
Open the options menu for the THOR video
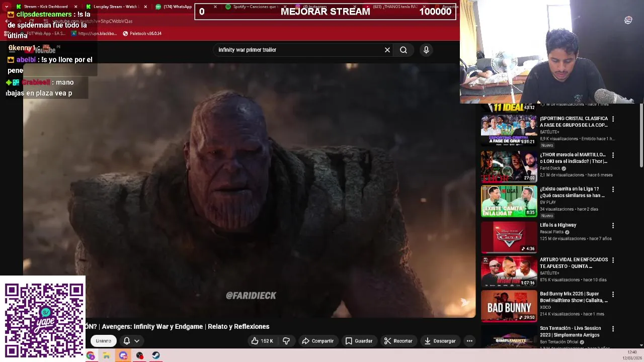[x=613, y=155]
